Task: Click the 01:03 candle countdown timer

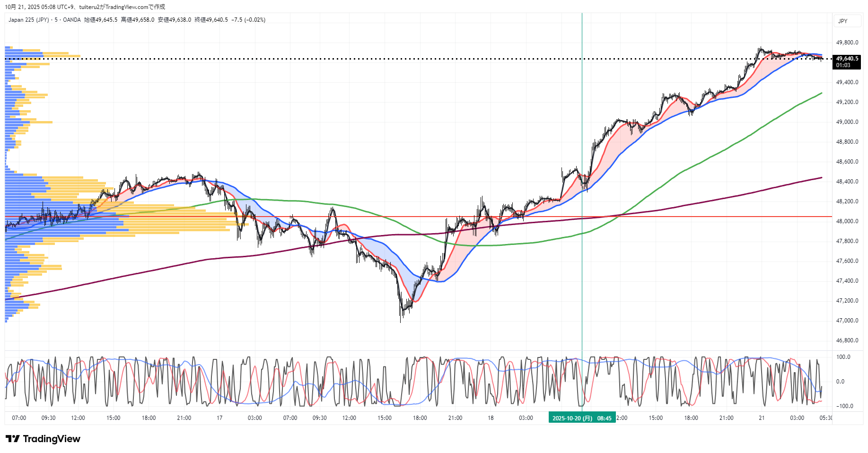Action: (x=843, y=65)
